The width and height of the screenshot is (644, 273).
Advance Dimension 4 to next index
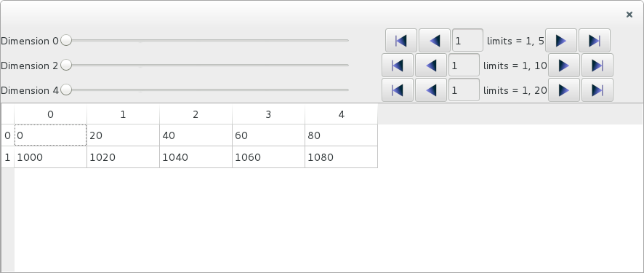[x=564, y=90]
